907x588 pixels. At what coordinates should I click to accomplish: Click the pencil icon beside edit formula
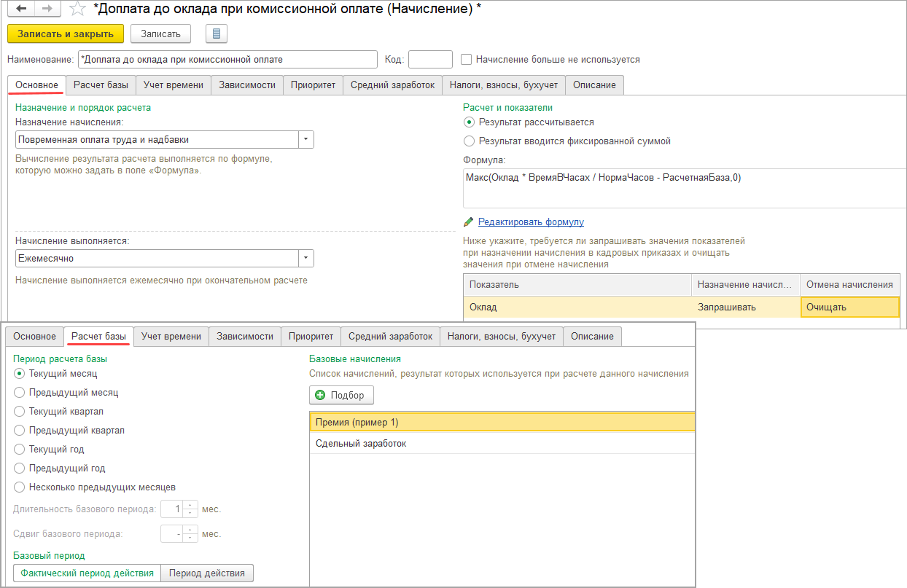[x=469, y=222]
